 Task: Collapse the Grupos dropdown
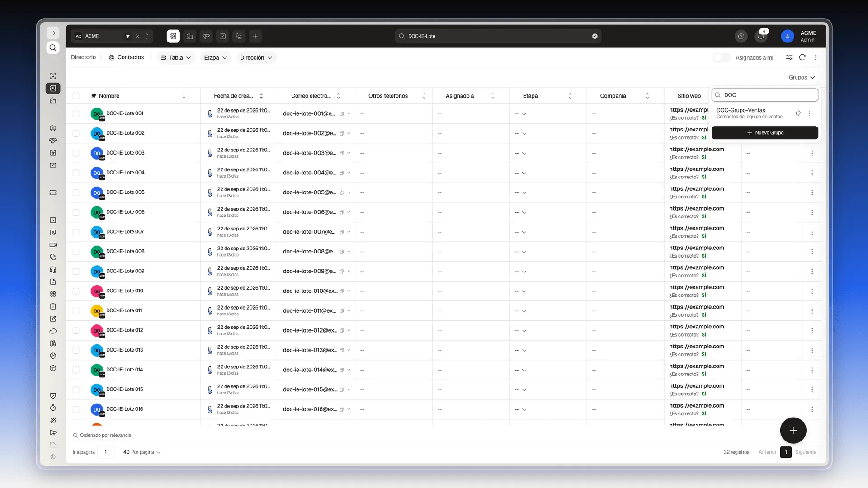click(x=802, y=77)
